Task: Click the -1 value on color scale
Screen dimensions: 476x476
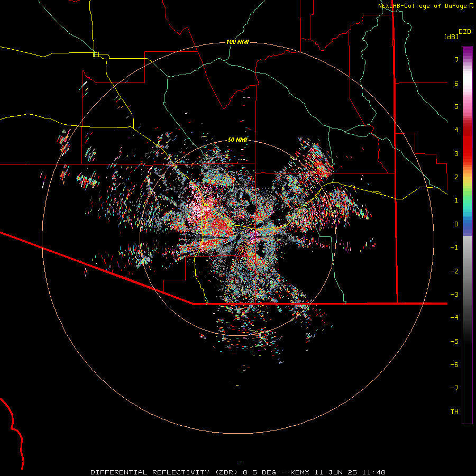Action: [x=454, y=248]
